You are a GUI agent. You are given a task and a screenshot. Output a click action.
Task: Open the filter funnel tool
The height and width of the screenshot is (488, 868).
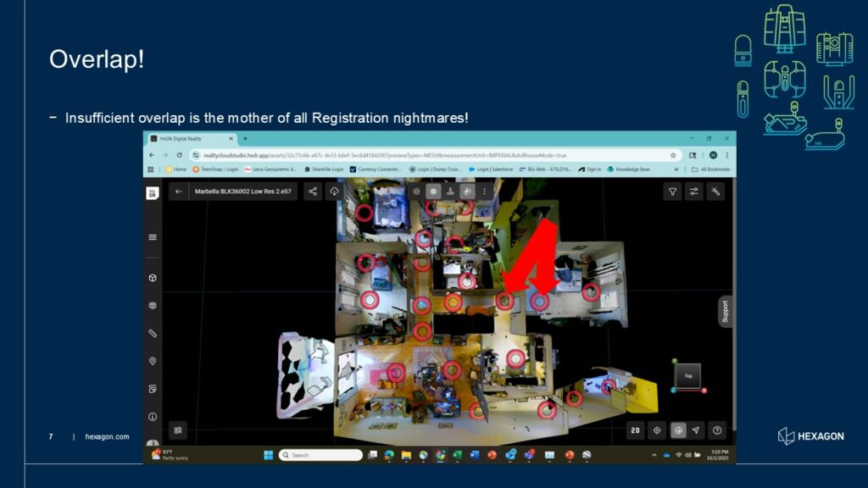coord(673,191)
